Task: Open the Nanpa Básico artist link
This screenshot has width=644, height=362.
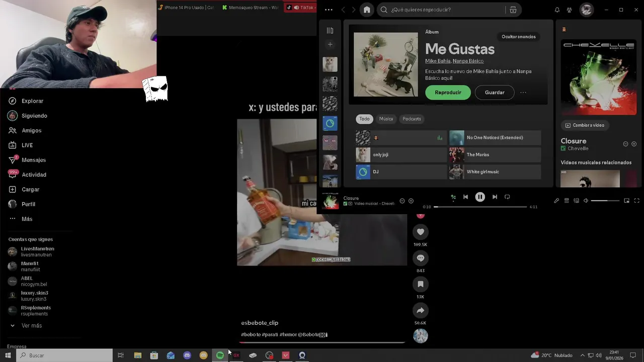Action: click(468, 61)
